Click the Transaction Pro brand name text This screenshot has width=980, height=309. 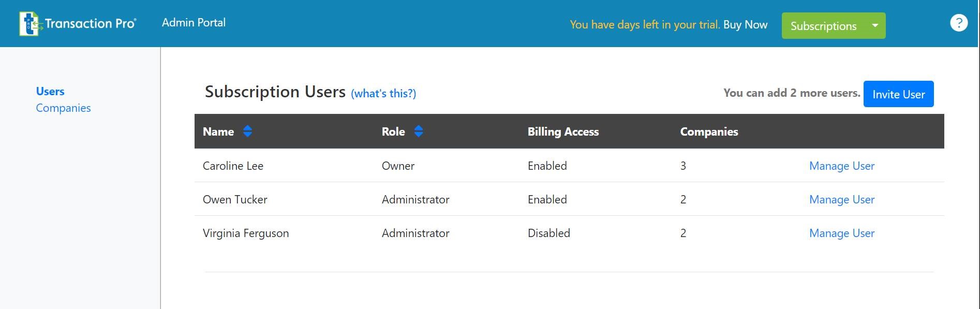(x=91, y=23)
